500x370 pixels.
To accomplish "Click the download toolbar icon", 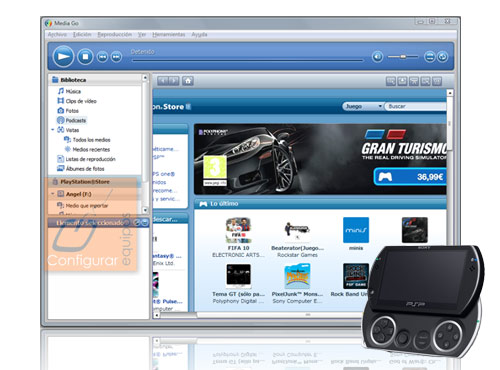I will [402, 81].
